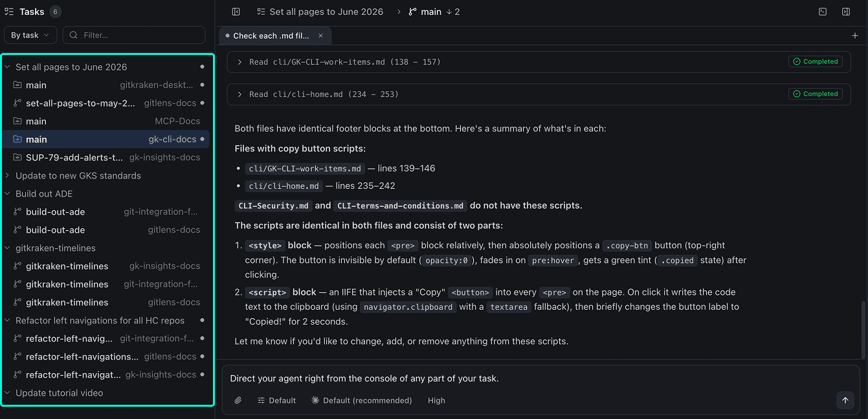Click branch icon of gitkraken-timelines gitlens-docs row
868x419 pixels.
point(17,302)
